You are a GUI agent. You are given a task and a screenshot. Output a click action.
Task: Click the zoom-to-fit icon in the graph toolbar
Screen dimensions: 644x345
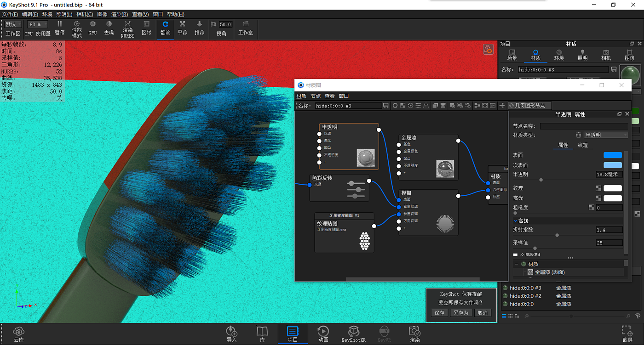485,106
